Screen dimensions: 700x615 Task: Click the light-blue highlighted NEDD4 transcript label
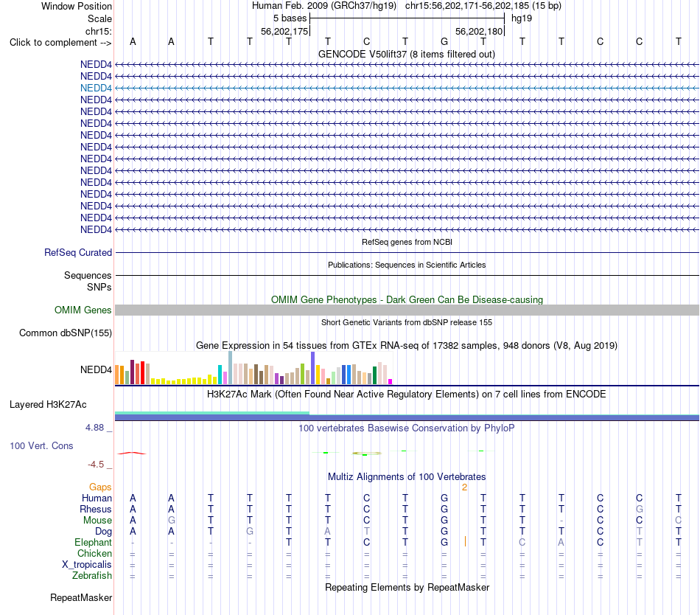coord(96,88)
